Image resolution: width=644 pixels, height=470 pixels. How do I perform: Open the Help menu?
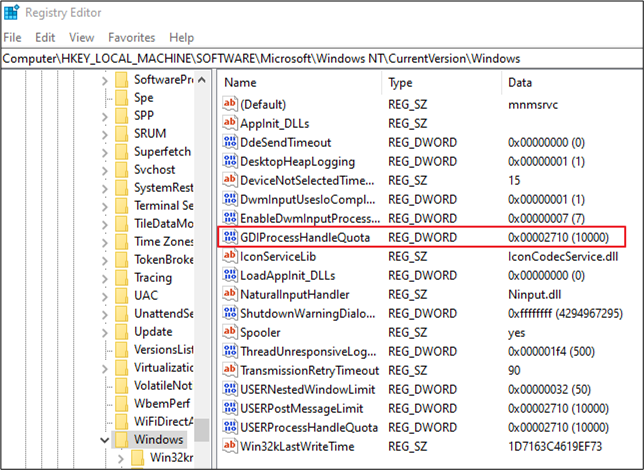[x=182, y=37]
